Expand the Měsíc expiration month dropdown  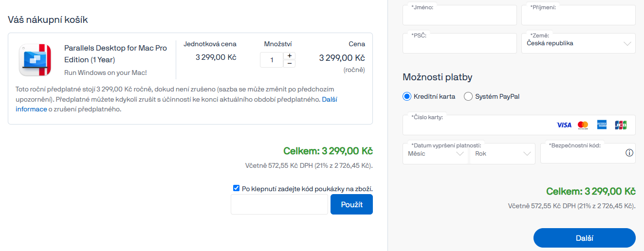tap(436, 154)
